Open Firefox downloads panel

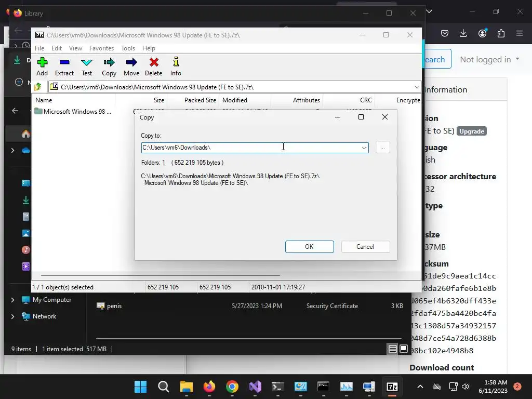pyautogui.click(x=463, y=33)
